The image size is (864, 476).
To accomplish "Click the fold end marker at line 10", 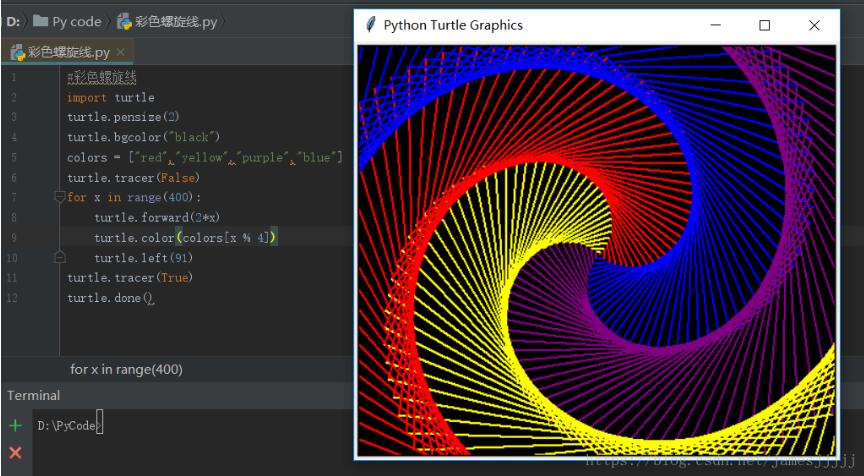I will click(x=60, y=257).
